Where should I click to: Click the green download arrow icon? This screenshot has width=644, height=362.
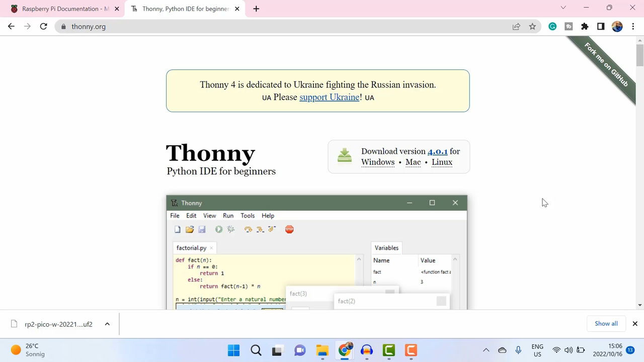click(x=345, y=155)
